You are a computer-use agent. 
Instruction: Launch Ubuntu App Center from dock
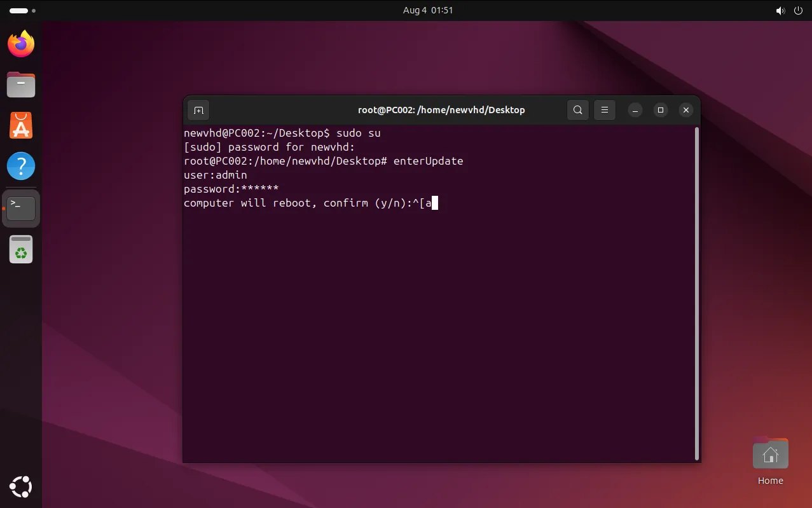click(21, 126)
